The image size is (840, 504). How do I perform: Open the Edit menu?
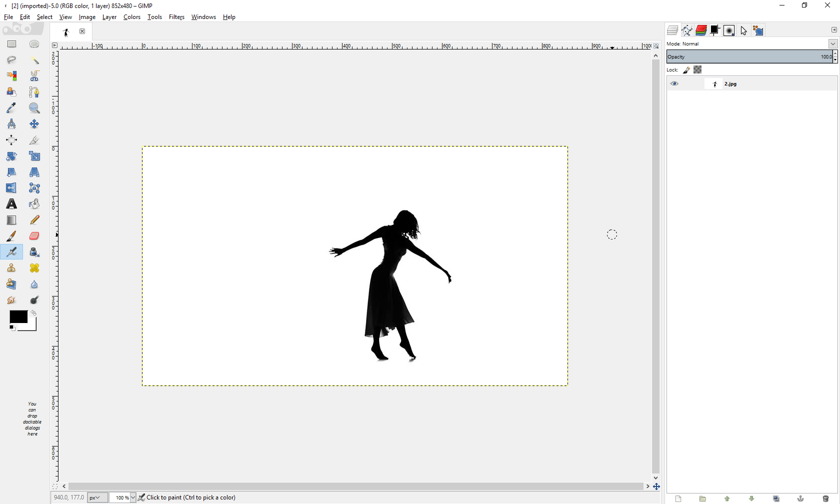pos(25,17)
